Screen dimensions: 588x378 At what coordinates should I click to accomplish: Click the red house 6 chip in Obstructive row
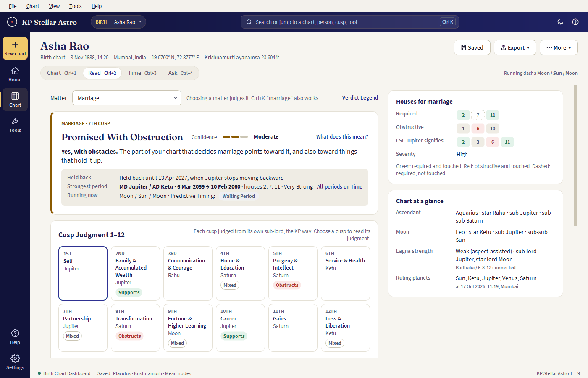[478, 129]
